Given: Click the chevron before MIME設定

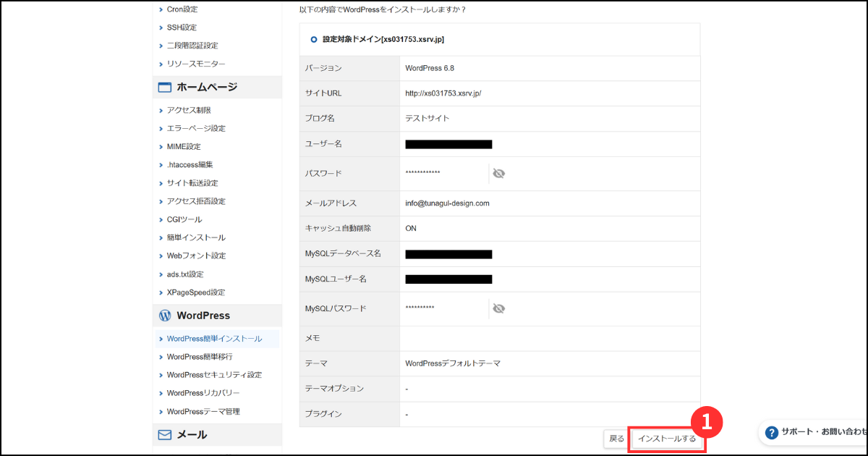Looking at the screenshot, I should click(x=161, y=146).
